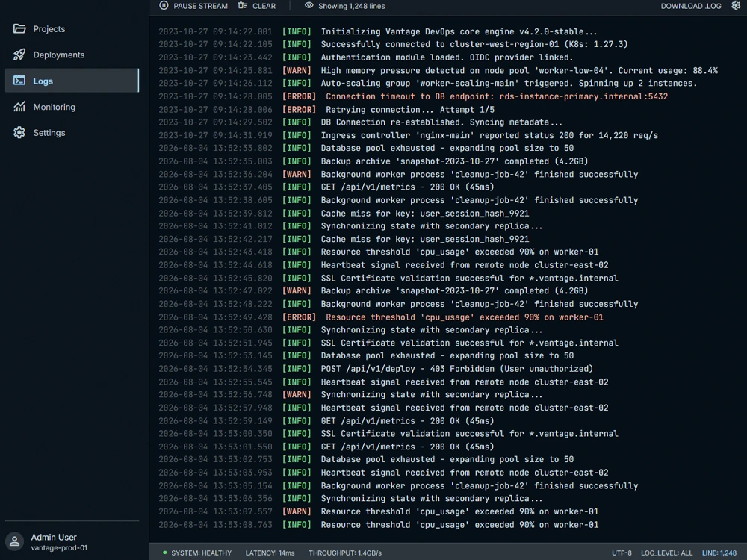747x560 pixels.
Task: Click [WARN] tag at 13:52:47.022
Action: tap(297, 291)
